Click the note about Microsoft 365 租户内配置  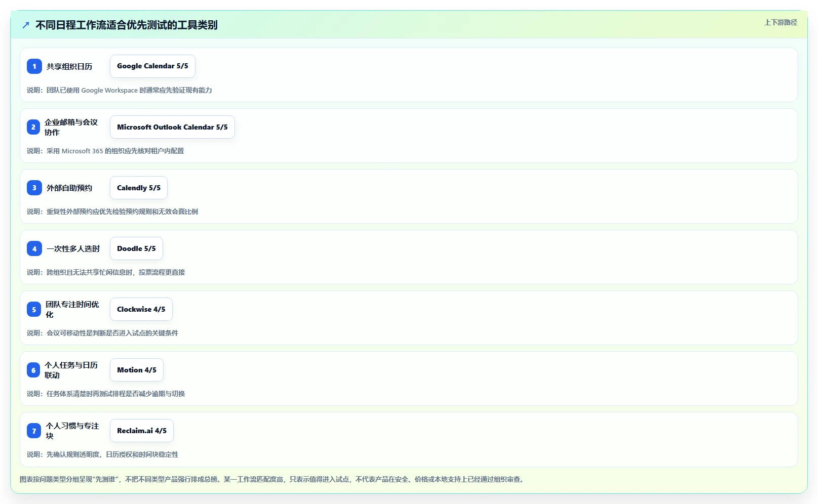coord(105,151)
